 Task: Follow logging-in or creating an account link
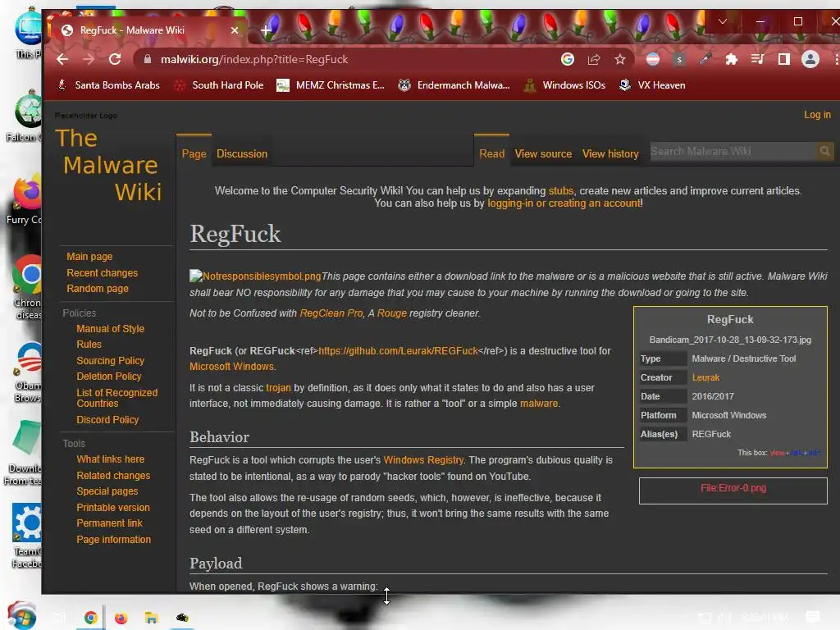(x=564, y=203)
